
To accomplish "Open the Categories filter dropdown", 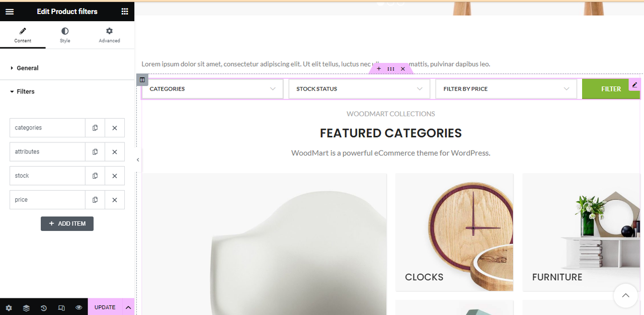I will (213, 89).
